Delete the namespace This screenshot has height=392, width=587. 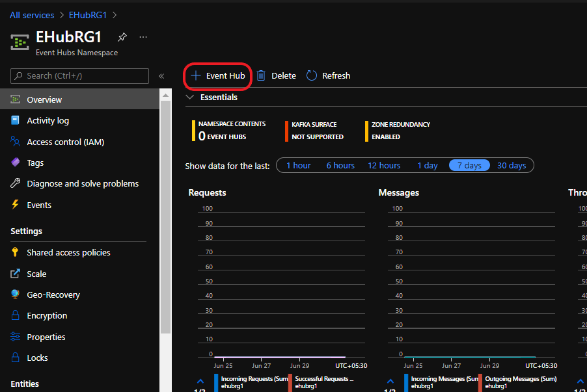277,76
